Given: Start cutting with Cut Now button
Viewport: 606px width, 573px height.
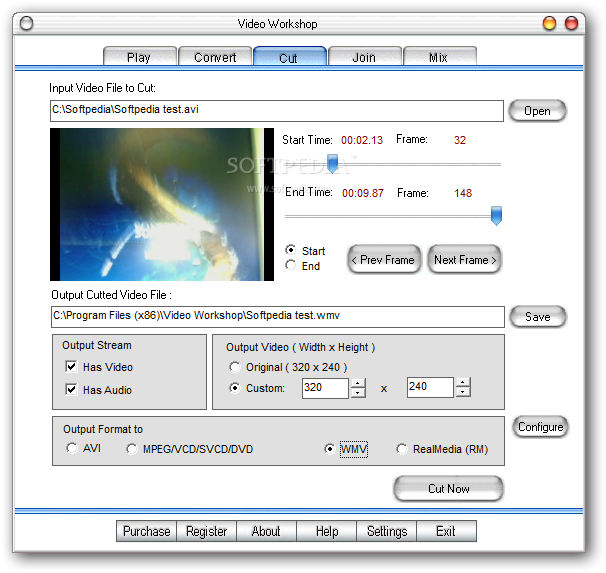Looking at the screenshot, I should [448, 488].
